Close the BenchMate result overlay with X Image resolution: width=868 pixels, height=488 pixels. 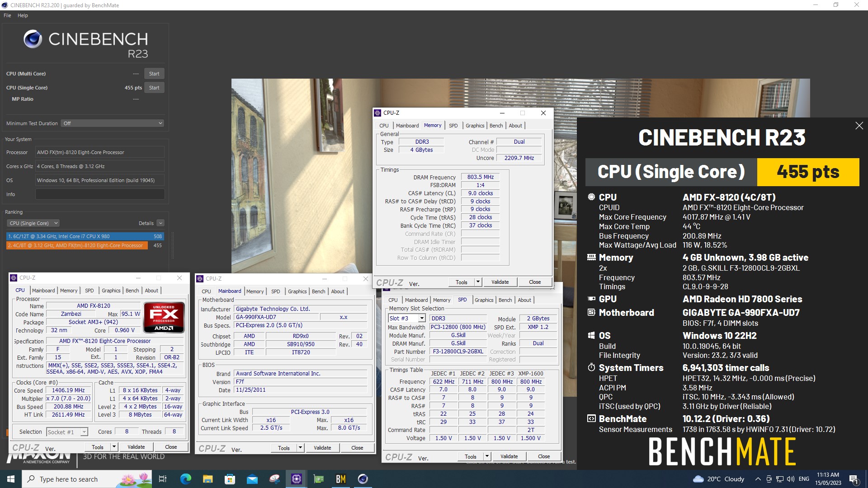tap(859, 126)
